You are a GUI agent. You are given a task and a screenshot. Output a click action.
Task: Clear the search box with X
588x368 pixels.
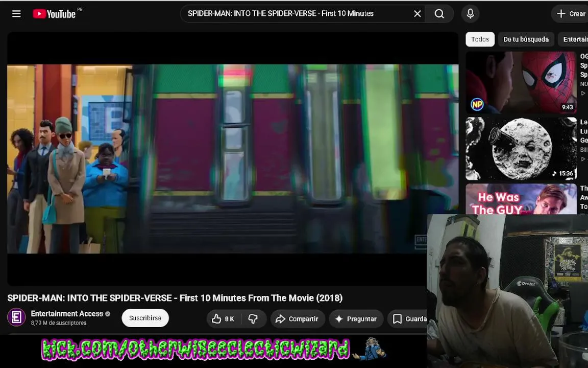coord(418,14)
